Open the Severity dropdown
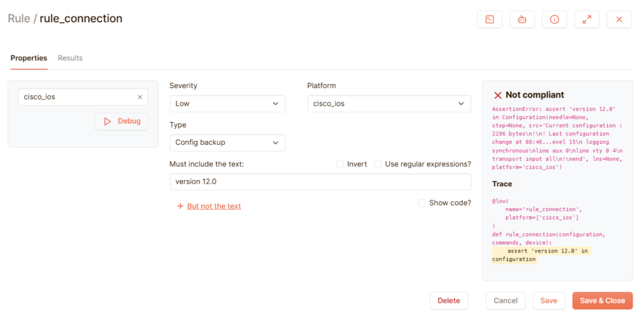 [x=227, y=103]
